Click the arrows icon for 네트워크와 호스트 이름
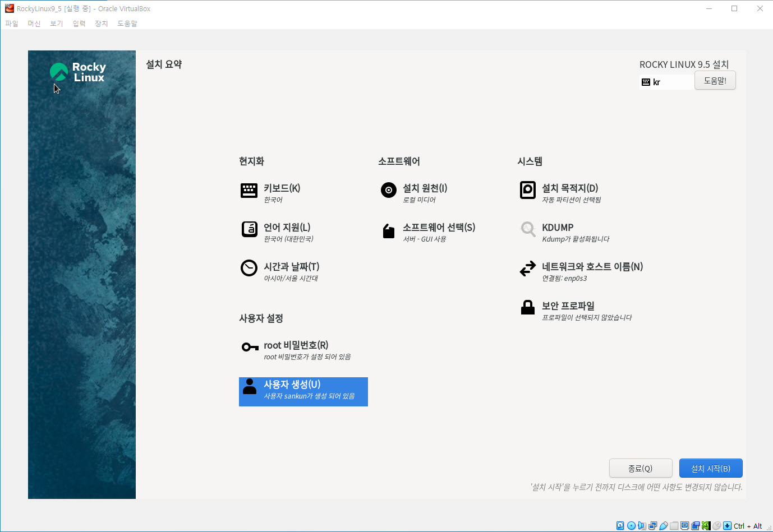773x532 pixels. tap(528, 269)
